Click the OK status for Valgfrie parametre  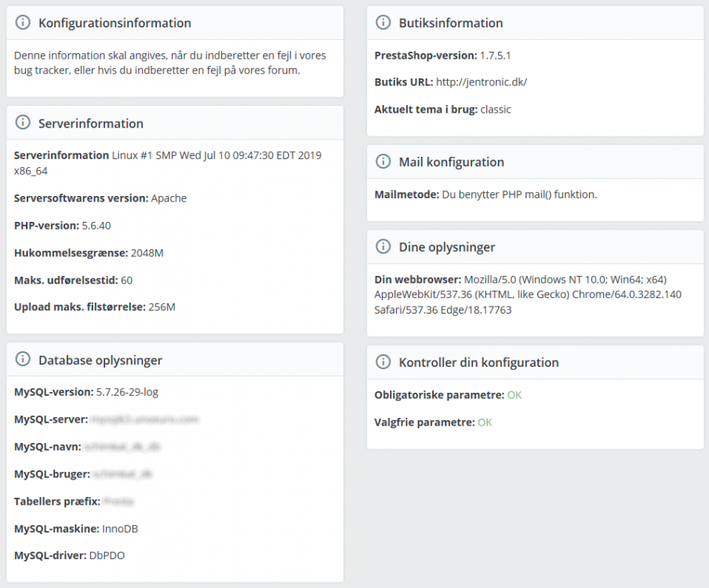(x=485, y=423)
